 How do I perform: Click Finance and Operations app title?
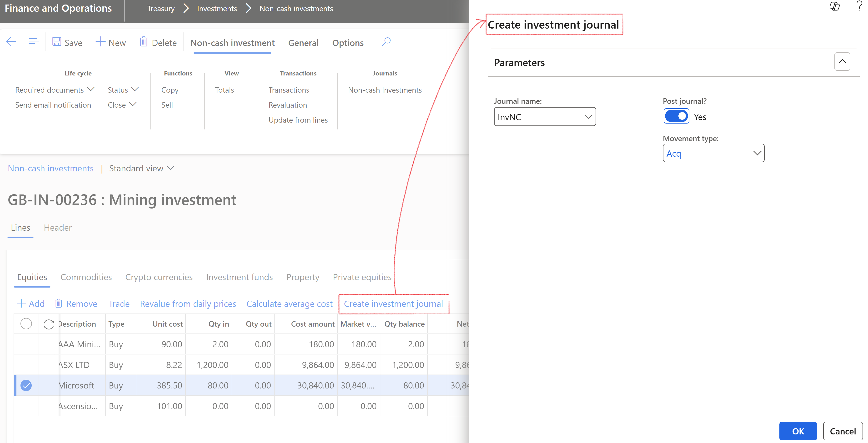(x=58, y=8)
